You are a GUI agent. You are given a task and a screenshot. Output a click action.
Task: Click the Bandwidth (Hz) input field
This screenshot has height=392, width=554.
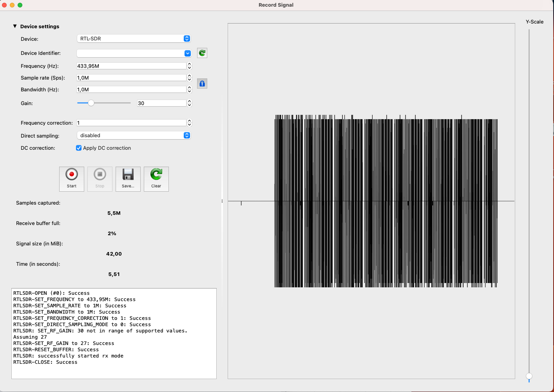click(131, 89)
